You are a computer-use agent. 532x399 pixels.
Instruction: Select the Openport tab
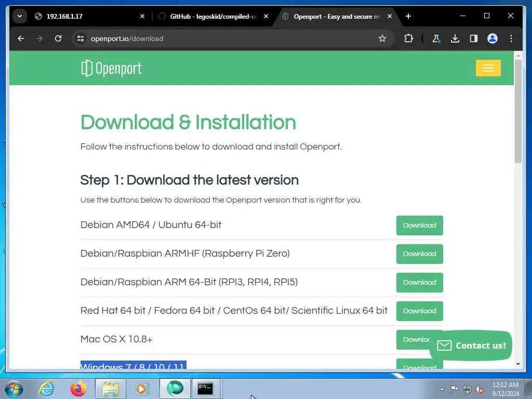tap(336, 16)
